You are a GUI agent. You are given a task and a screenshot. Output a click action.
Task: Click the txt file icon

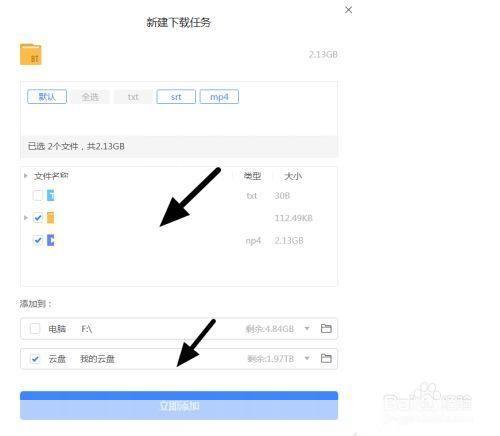click(x=50, y=195)
